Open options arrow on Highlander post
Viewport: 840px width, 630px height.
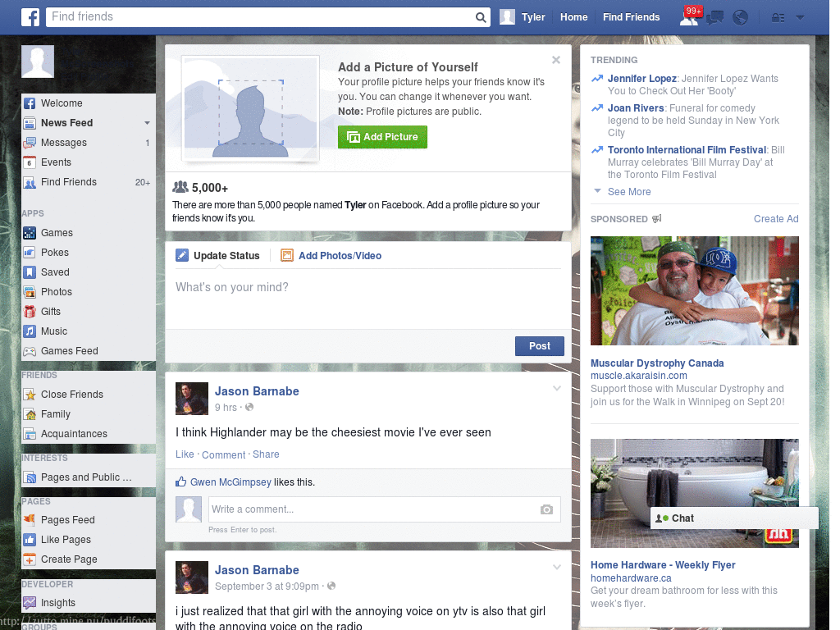[x=557, y=388]
